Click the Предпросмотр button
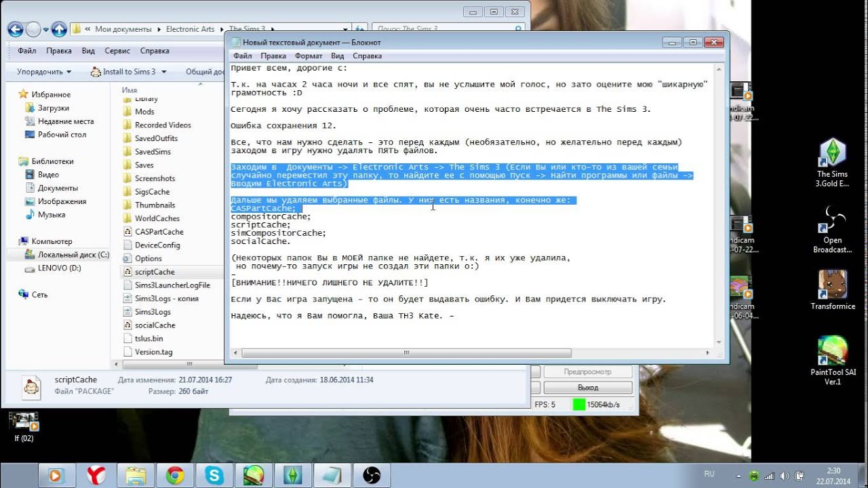Image resolution: width=868 pixels, height=488 pixels. [x=588, y=372]
